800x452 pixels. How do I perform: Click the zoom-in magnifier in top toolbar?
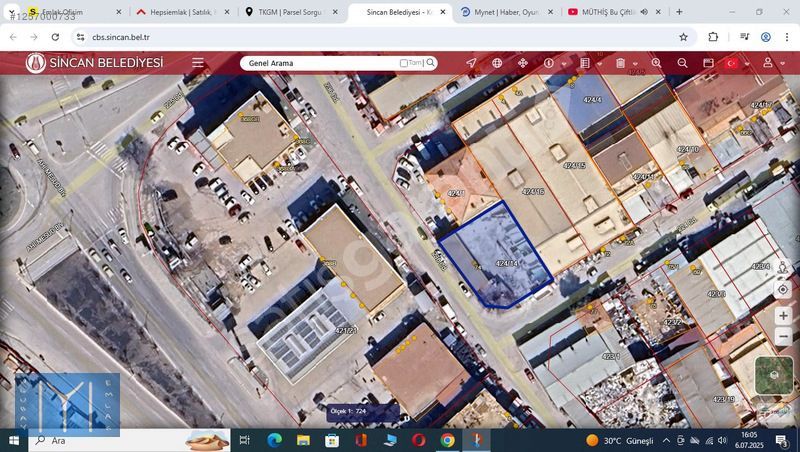coord(657,63)
